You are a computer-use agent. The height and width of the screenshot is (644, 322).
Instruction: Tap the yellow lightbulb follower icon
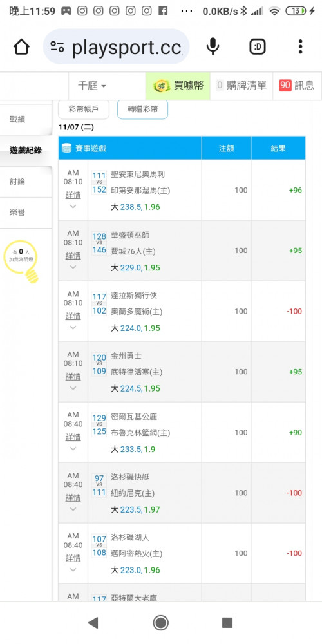21,261
